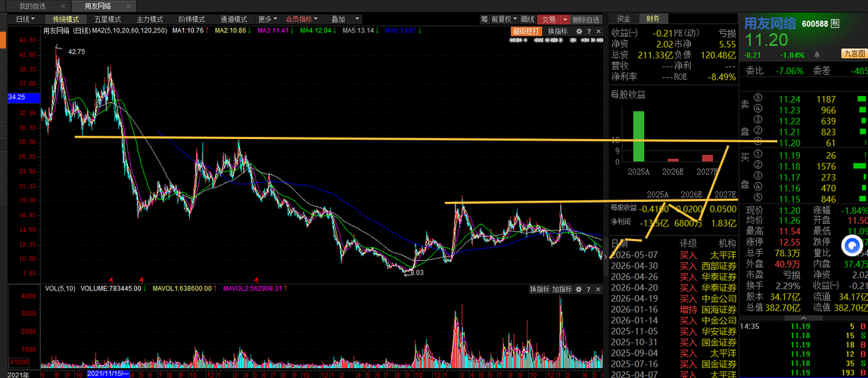868x378 pixels.
Task: Switch to 通道模式 chart mode
Action: coord(232,19)
